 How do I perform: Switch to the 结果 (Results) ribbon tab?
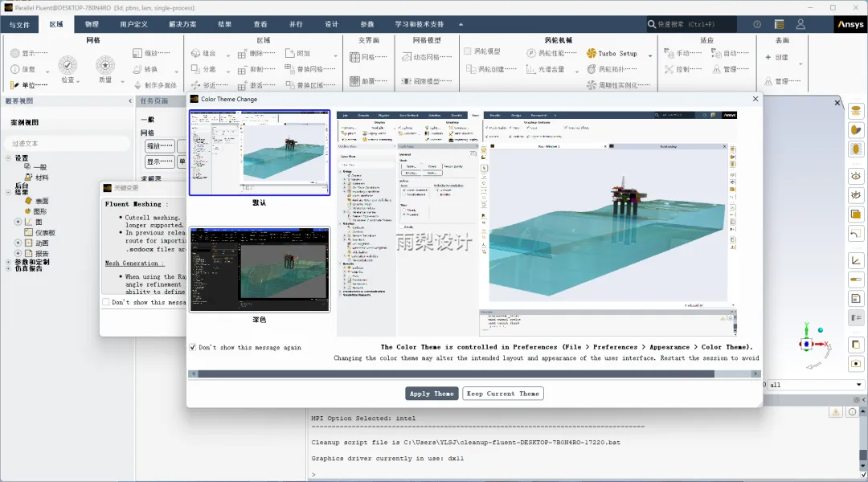coord(225,24)
